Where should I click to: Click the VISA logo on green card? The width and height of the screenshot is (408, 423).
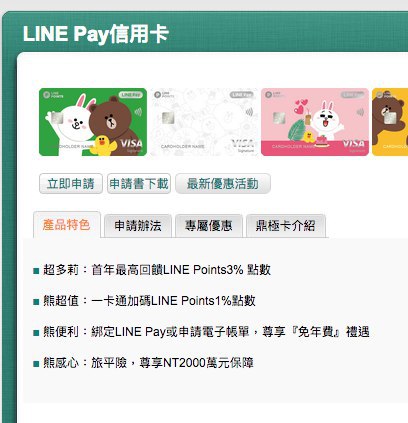[x=131, y=144]
